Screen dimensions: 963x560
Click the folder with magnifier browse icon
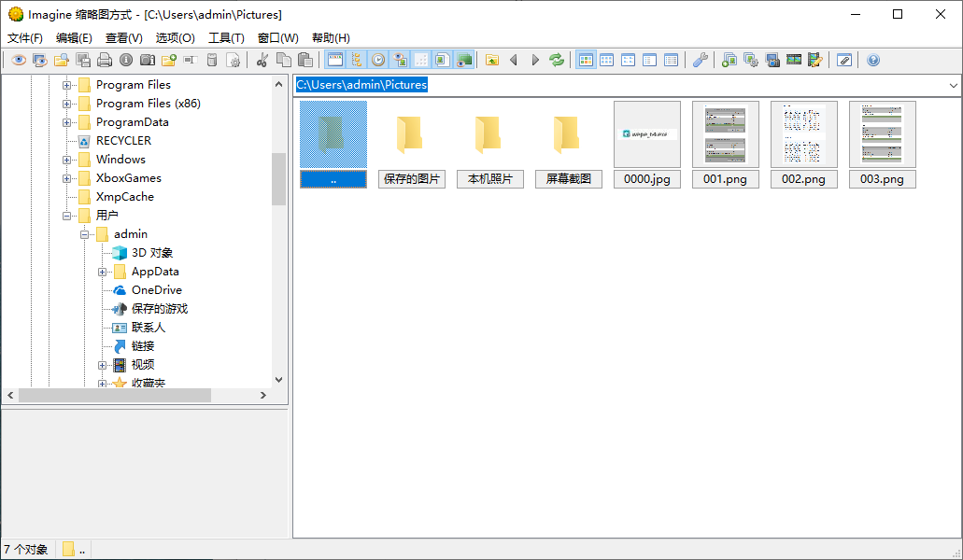(62, 60)
